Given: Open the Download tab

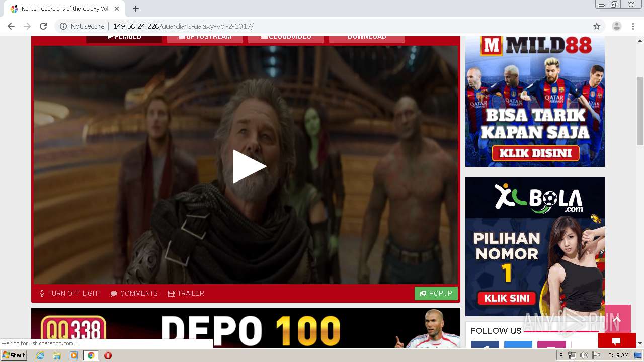Looking at the screenshot, I should (367, 39).
